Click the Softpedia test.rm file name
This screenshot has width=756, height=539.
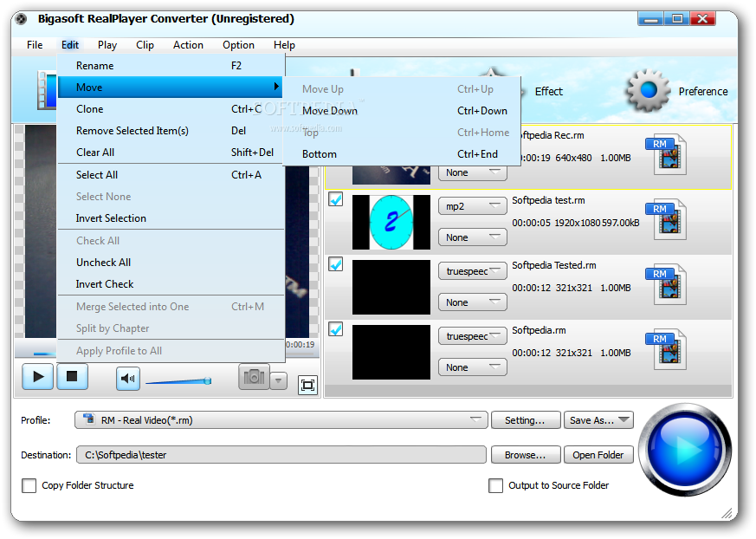coord(548,200)
